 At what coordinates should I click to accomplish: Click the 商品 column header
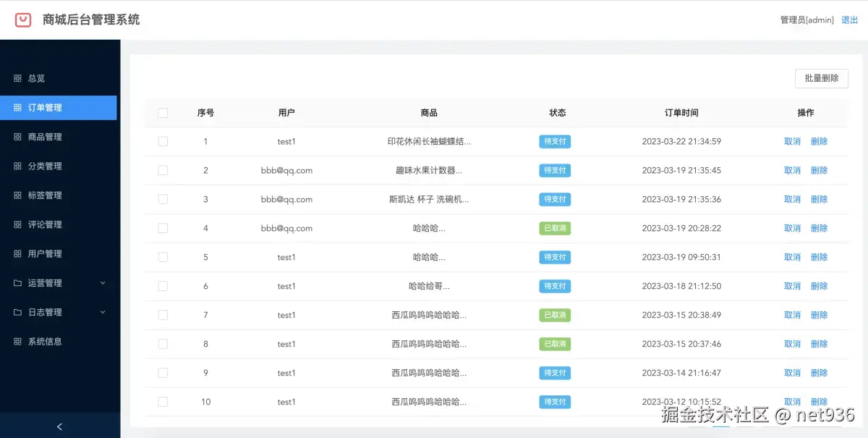[429, 113]
